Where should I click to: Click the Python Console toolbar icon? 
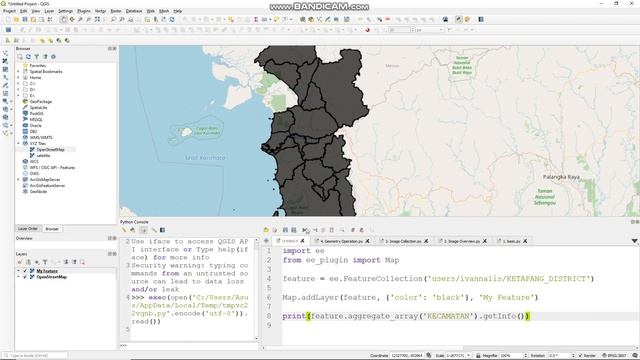(x=459, y=20)
